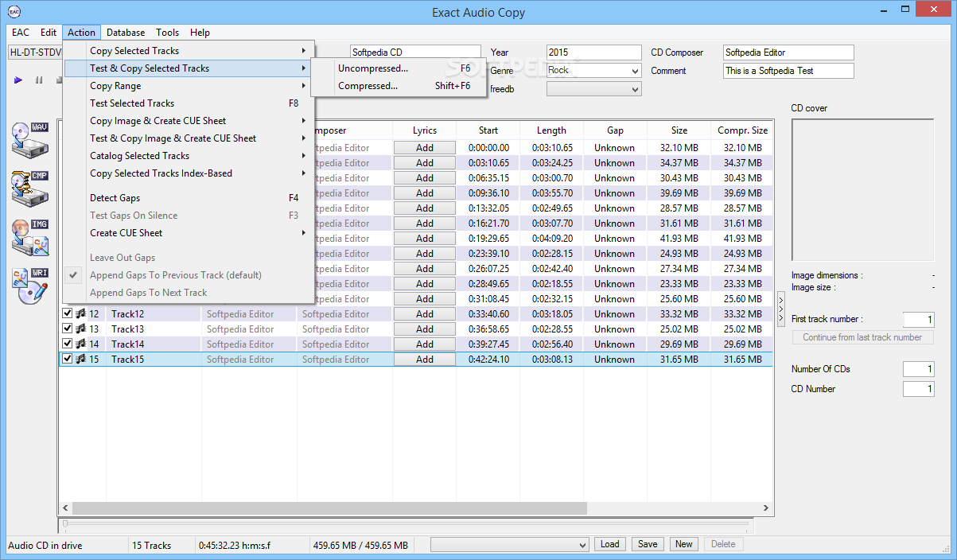Screen dimensions: 957x560
Task: Click the IMG copy image icon
Action: pyautogui.click(x=30, y=238)
